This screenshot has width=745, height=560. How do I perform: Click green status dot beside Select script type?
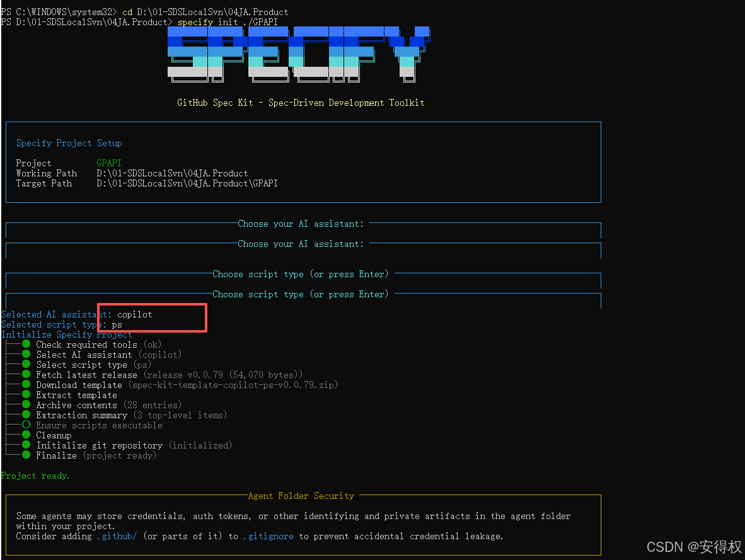tap(26, 364)
